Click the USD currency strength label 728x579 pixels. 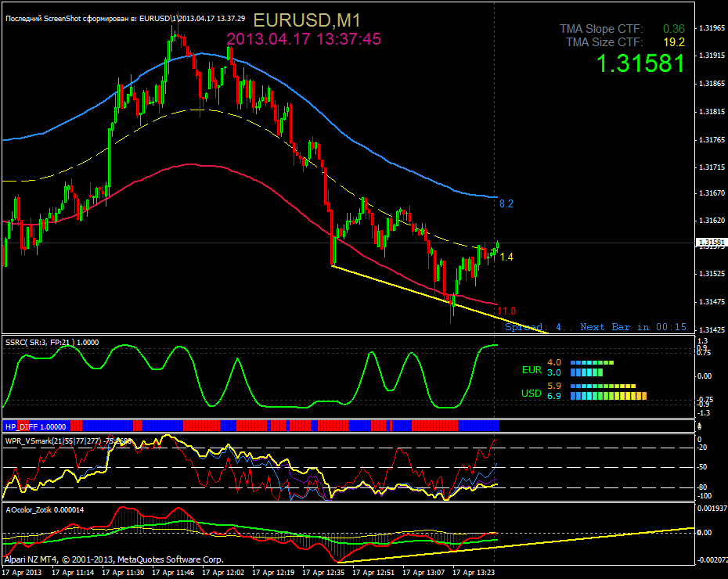coord(532,394)
